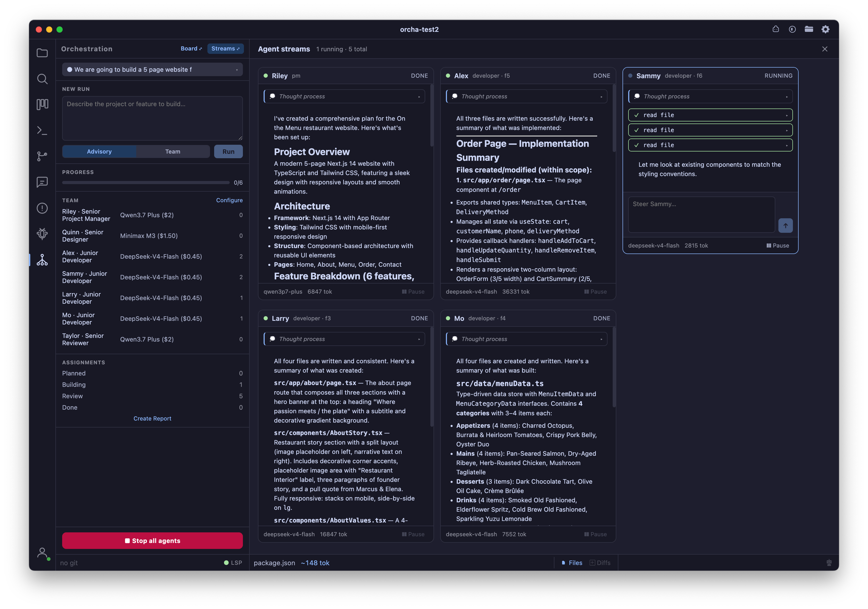This screenshot has width=868, height=609.
Task: Click LSP status indicator
Action: click(233, 562)
